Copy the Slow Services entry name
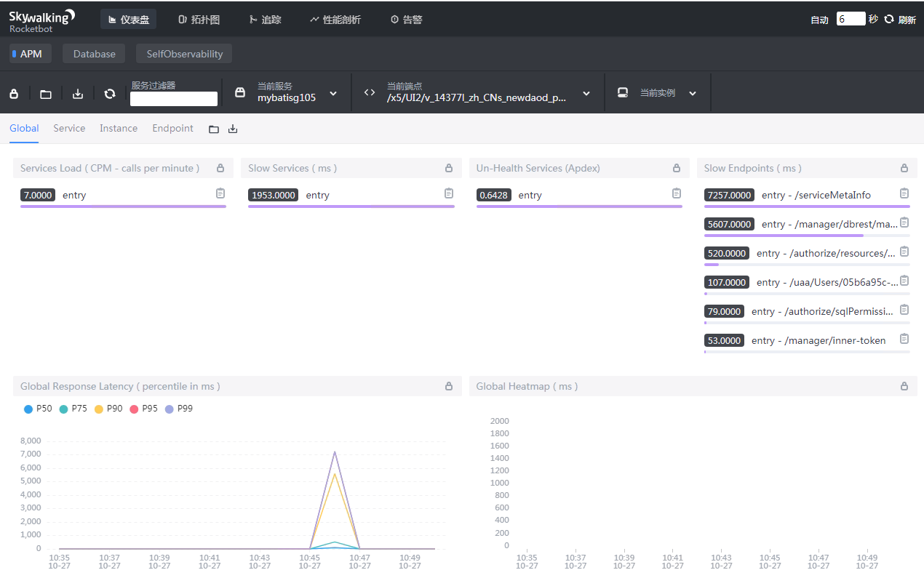Viewport: 924px width, 586px height. pos(449,193)
